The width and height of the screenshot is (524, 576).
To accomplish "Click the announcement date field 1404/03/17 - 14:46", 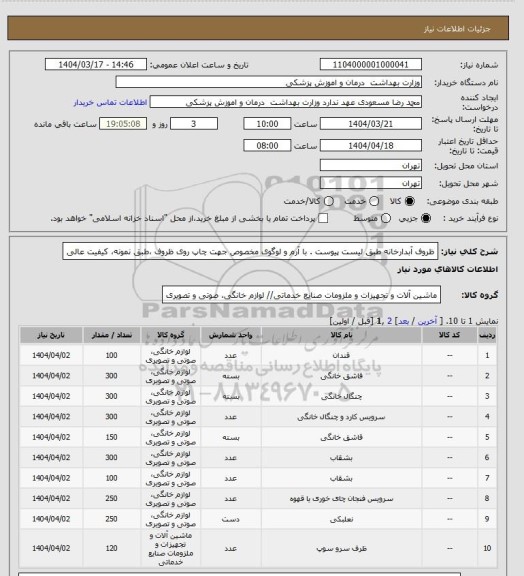I will pos(96,64).
